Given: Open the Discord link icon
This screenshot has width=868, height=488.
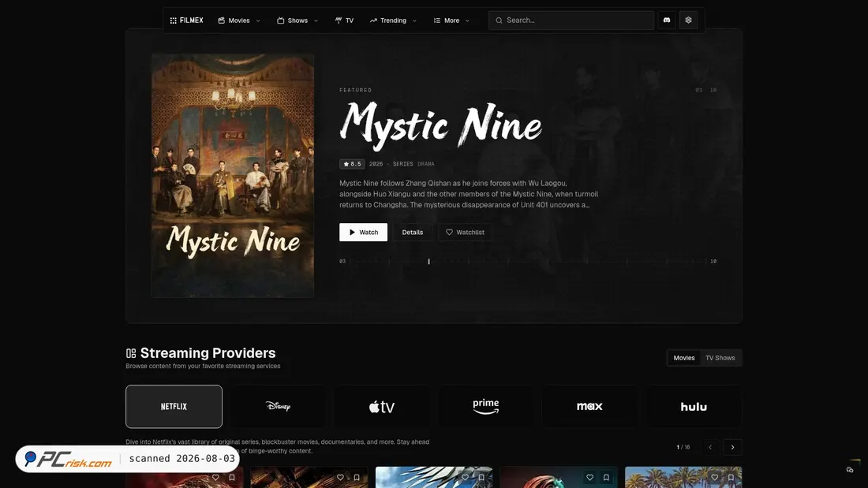Looking at the screenshot, I should point(667,20).
